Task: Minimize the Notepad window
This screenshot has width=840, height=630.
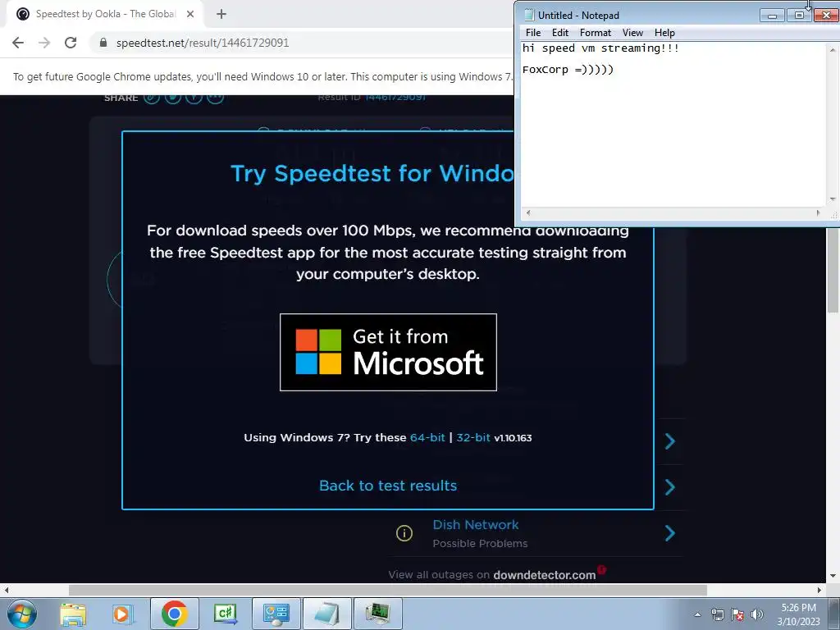Action: coord(772,16)
